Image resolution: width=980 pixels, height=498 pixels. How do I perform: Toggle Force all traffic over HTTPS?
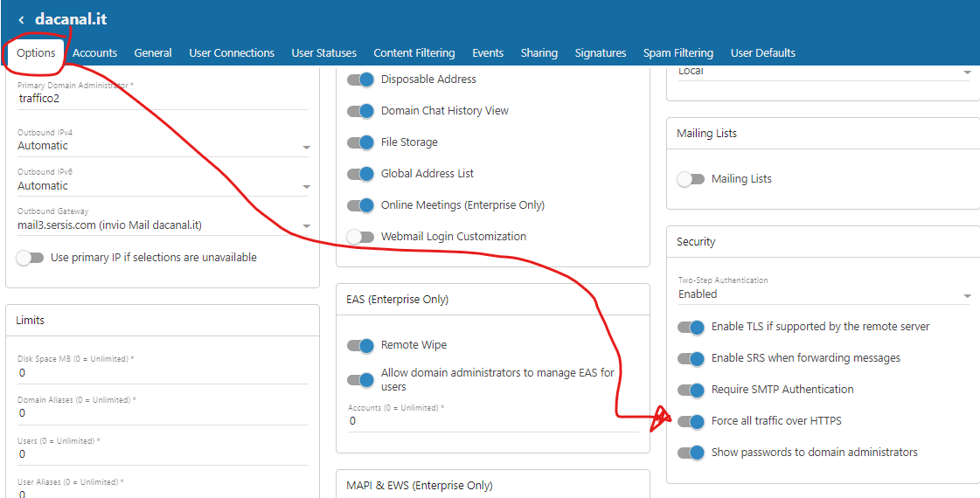[691, 421]
